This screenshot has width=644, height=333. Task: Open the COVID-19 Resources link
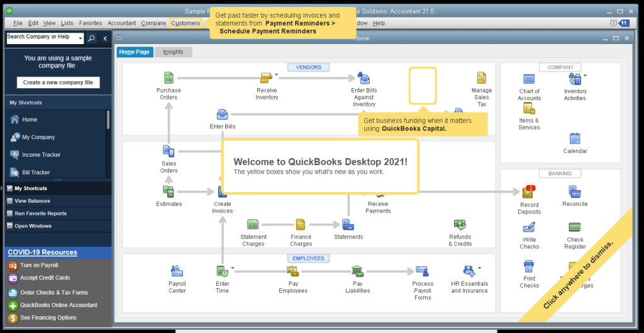point(42,252)
